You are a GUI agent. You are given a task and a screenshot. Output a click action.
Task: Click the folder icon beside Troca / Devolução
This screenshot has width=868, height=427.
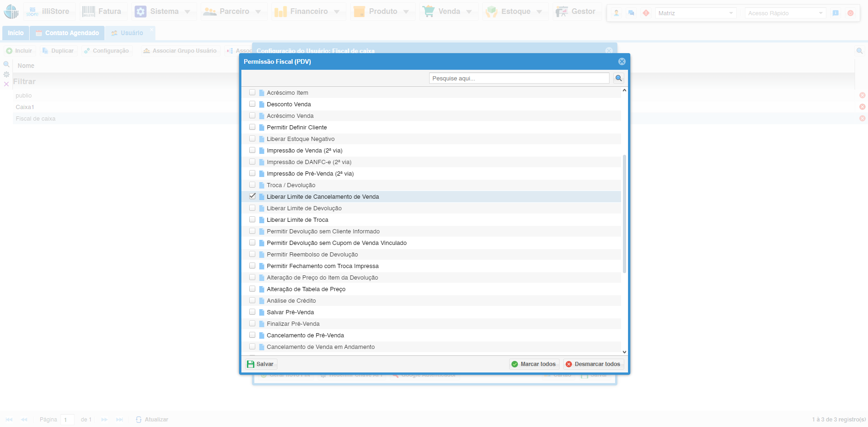point(262,185)
